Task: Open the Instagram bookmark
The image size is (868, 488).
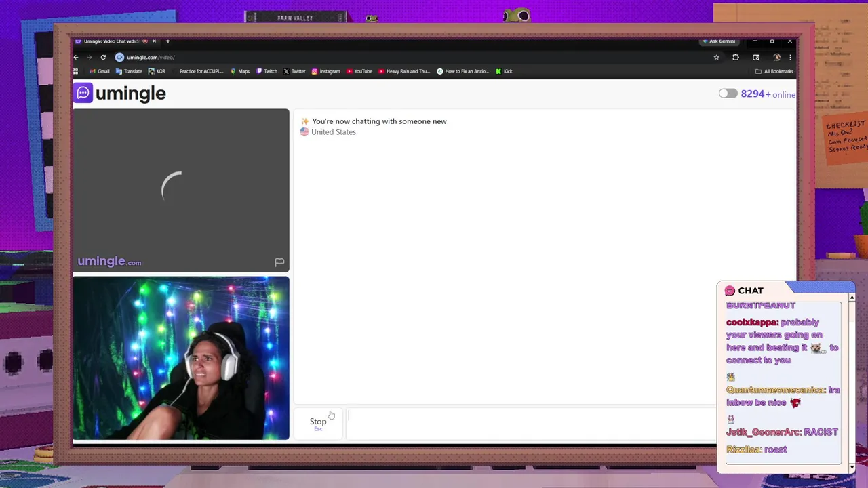Action: (325, 71)
